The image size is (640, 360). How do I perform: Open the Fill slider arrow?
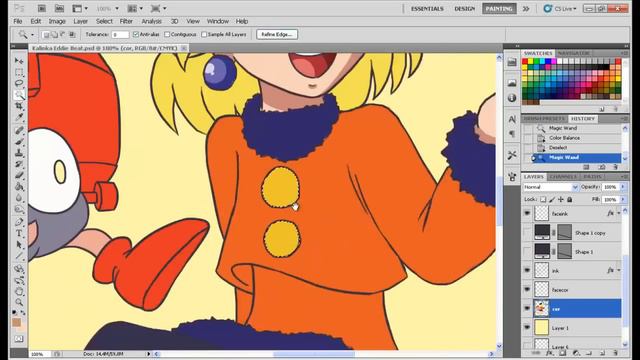point(623,200)
